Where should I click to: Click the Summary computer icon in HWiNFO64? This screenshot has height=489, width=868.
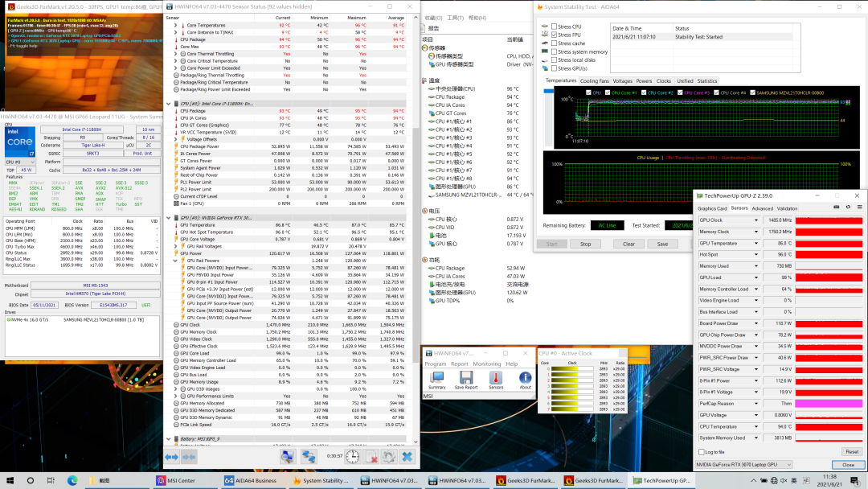coord(436,377)
